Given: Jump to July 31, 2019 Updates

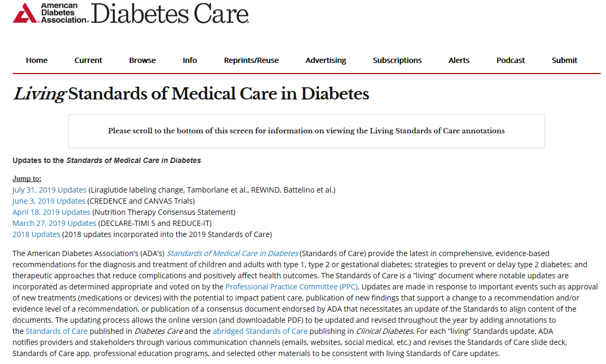Looking at the screenshot, I should coord(50,189).
